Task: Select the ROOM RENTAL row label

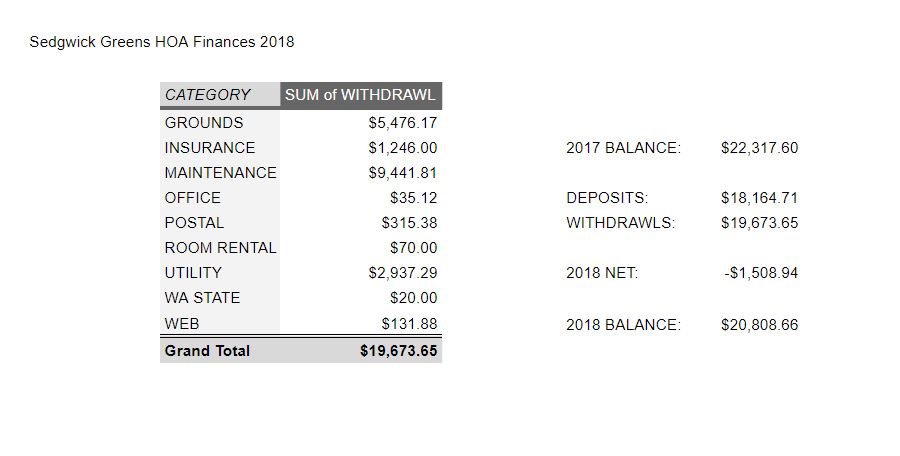Action: 220,248
